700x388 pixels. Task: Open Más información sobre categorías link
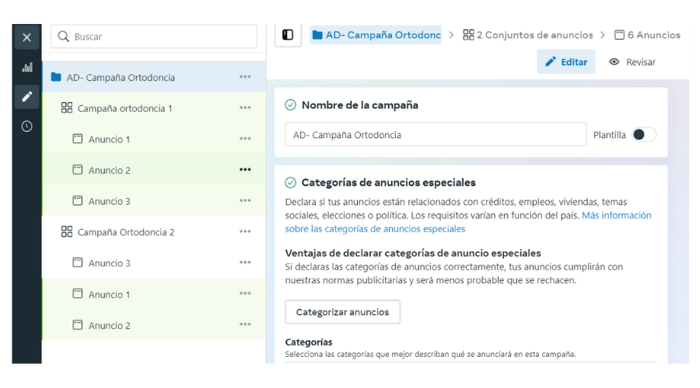click(468, 222)
